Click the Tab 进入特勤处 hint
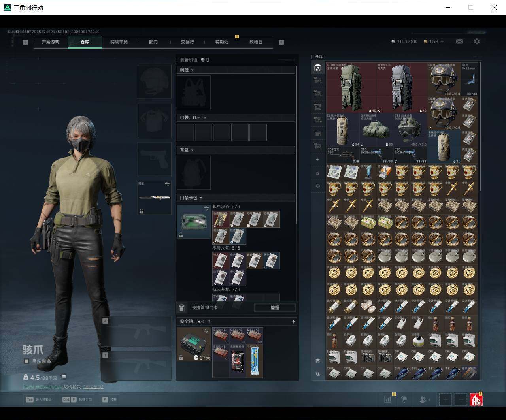Image resolution: width=506 pixels, height=420 pixels. click(x=39, y=399)
